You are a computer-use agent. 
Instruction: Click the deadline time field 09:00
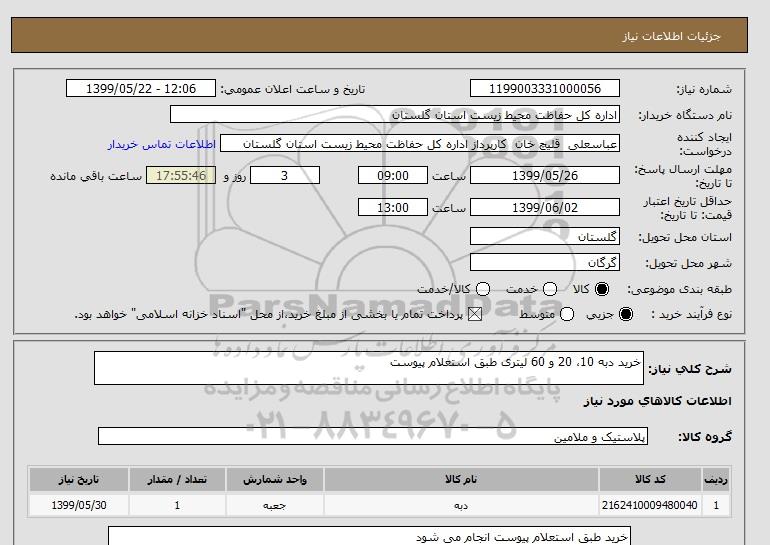coord(393,175)
